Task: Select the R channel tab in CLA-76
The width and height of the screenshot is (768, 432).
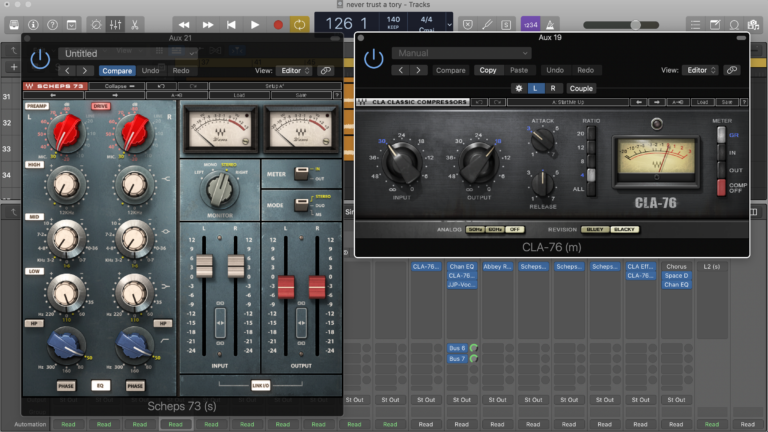Action: (x=552, y=88)
